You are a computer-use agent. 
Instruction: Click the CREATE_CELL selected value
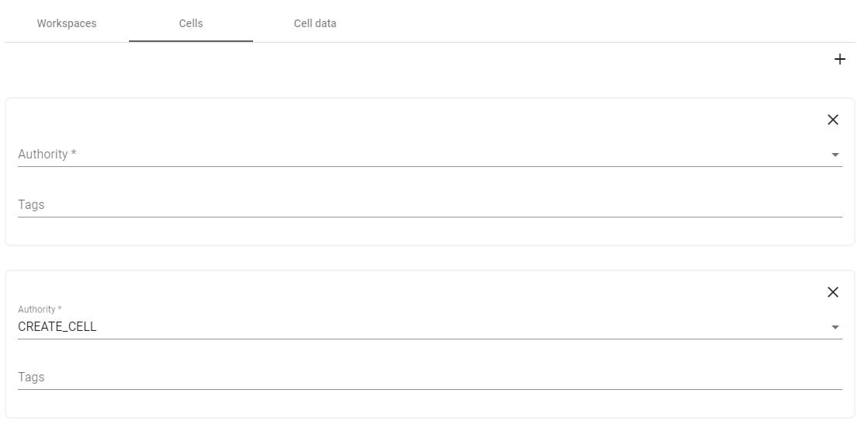[57, 327]
